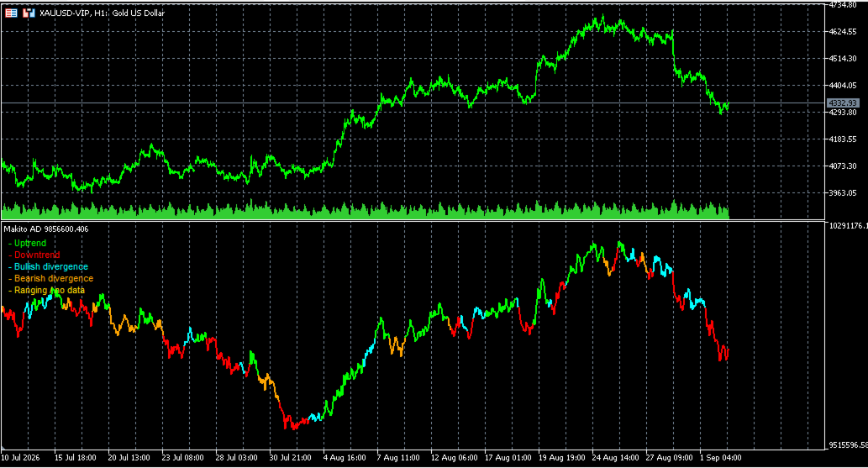Select the 4332.93 current price tag
Viewport: 868px width, 468px height.
[843, 103]
